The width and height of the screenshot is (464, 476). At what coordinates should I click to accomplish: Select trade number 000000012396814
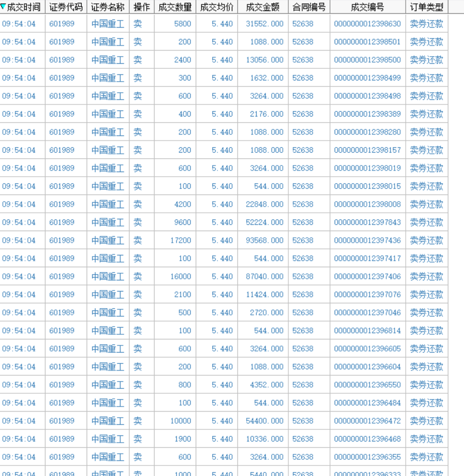tap(367, 330)
